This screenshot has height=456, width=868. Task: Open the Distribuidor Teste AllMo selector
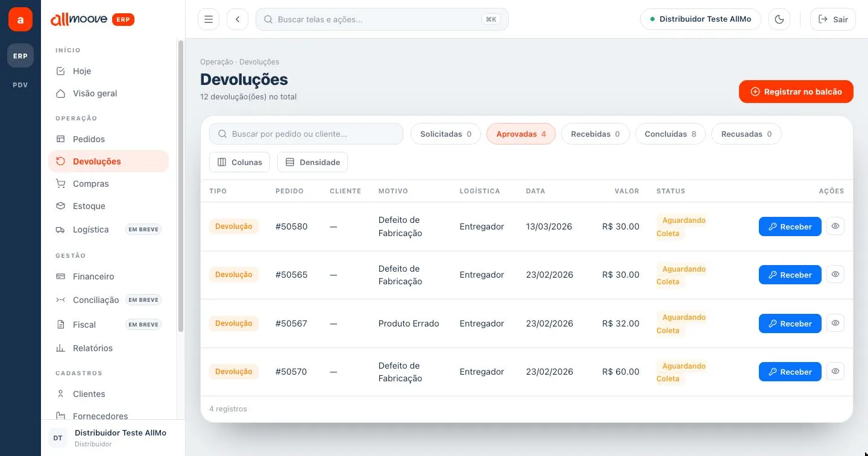point(700,19)
